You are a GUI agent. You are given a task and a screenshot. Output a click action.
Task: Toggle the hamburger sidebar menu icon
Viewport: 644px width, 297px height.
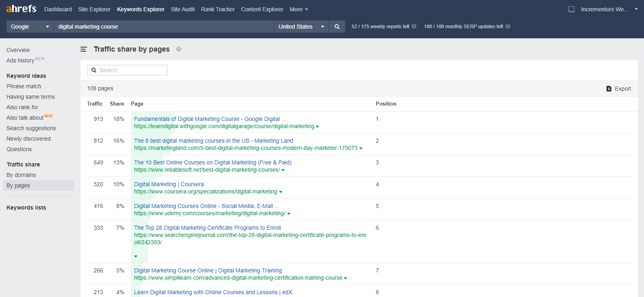[84, 49]
